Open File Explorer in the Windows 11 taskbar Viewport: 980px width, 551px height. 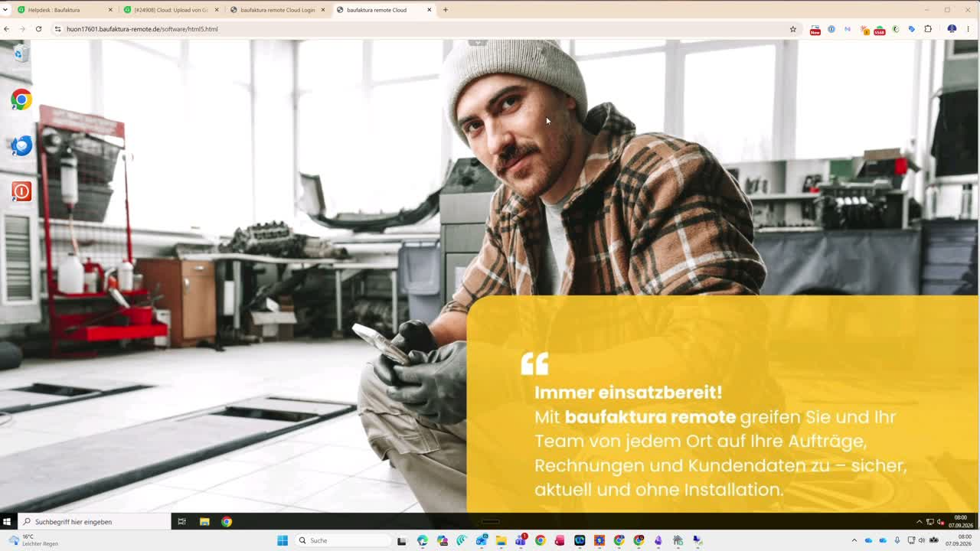501,540
